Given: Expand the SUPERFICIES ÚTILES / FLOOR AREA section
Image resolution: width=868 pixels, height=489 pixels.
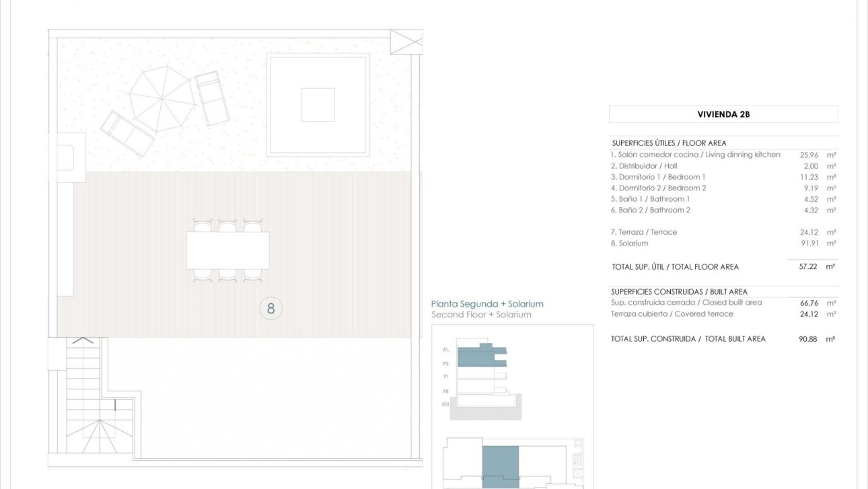Looking at the screenshot, I should click(x=669, y=143).
